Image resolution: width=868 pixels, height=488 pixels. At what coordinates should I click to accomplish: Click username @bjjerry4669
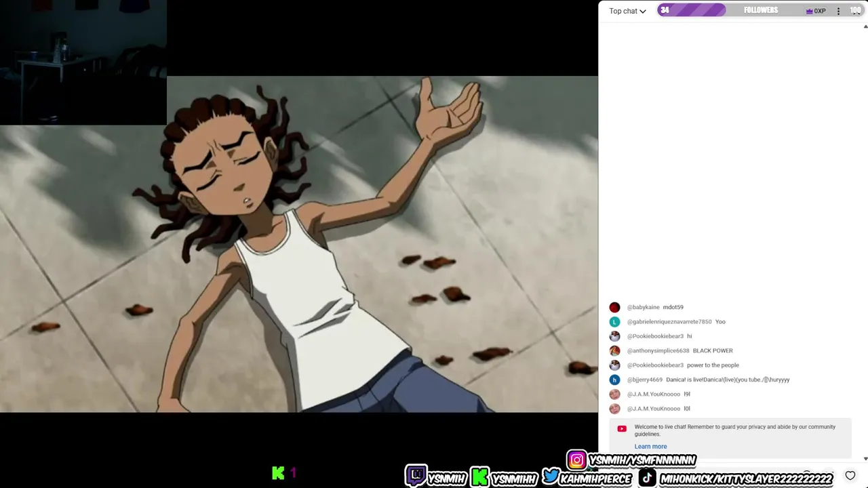click(644, 380)
